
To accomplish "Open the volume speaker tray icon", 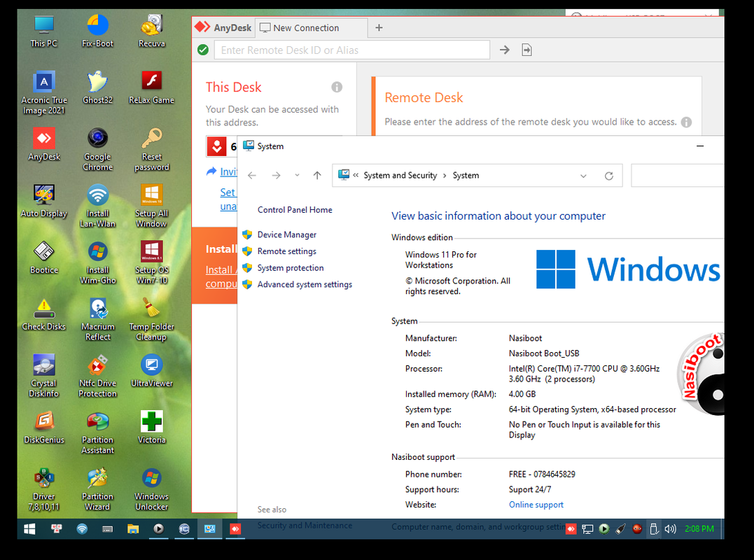I will coord(670,529).
